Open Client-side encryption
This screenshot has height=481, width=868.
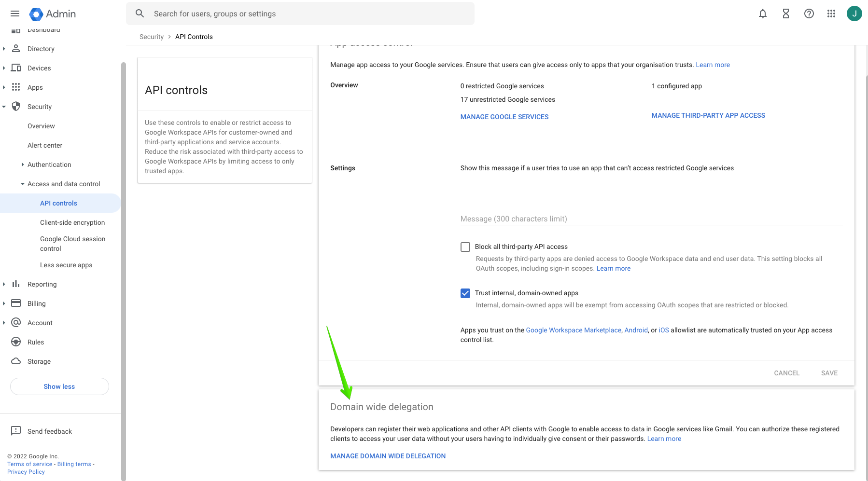click(72, 222)
